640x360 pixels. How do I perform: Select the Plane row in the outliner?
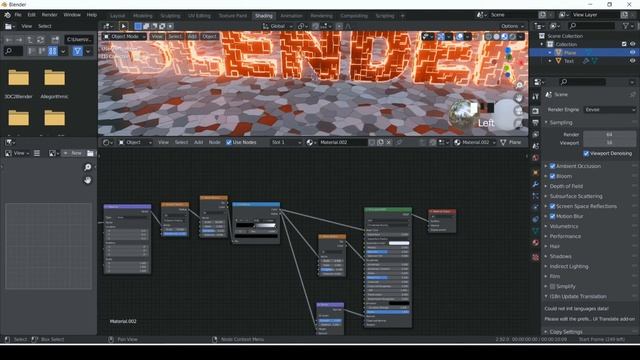[x=584, y=53]
